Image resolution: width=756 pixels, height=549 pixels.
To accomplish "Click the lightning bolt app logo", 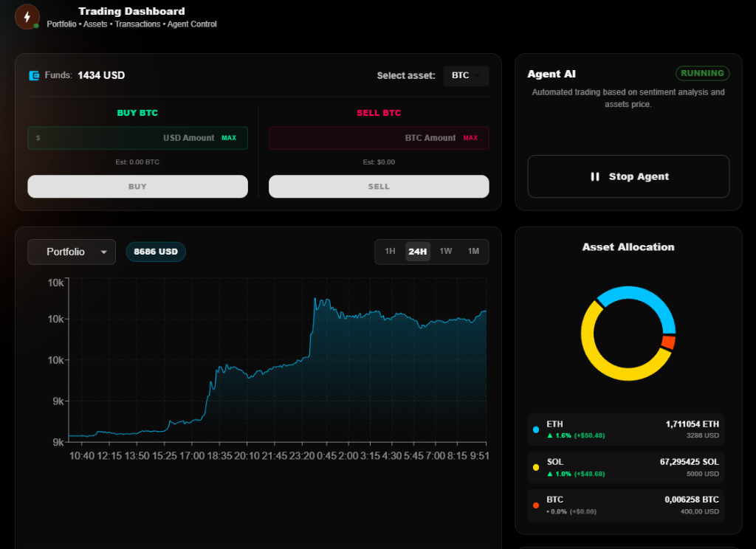I will tap(27, 17).
